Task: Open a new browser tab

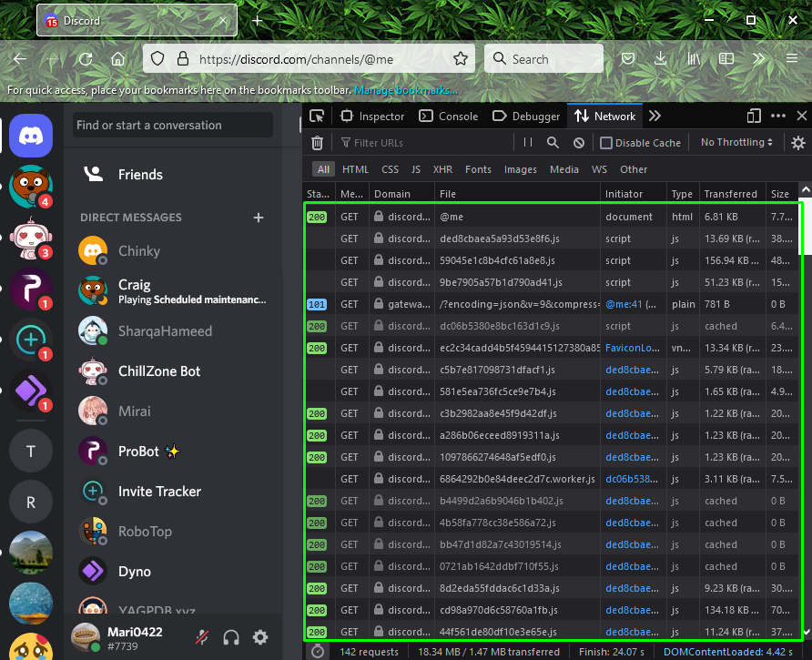Action: click(x=257, y=21)
